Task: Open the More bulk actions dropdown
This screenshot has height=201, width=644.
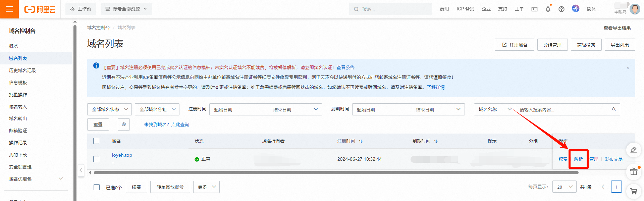Action: point(206,187)
